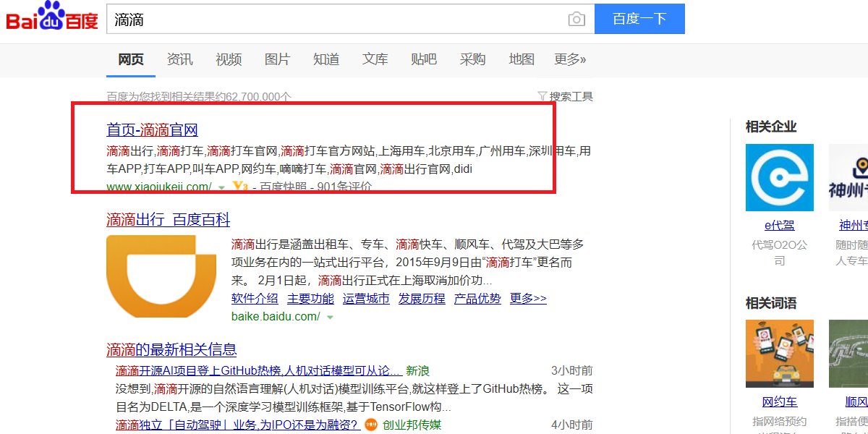Expand the dropdown arrow beside baike.baidu.com
Image resolution: width=868 pixels, height=434 pixels.
coord(330,316)
